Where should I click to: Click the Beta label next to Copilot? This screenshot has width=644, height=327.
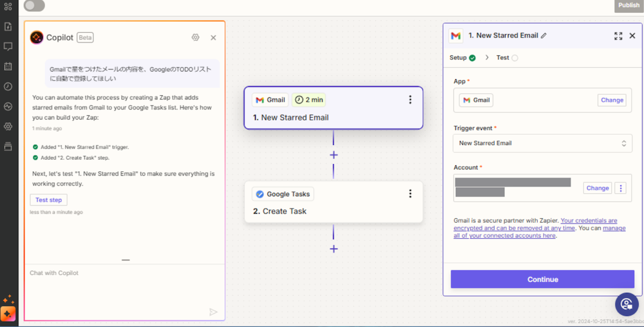point(86,37)
